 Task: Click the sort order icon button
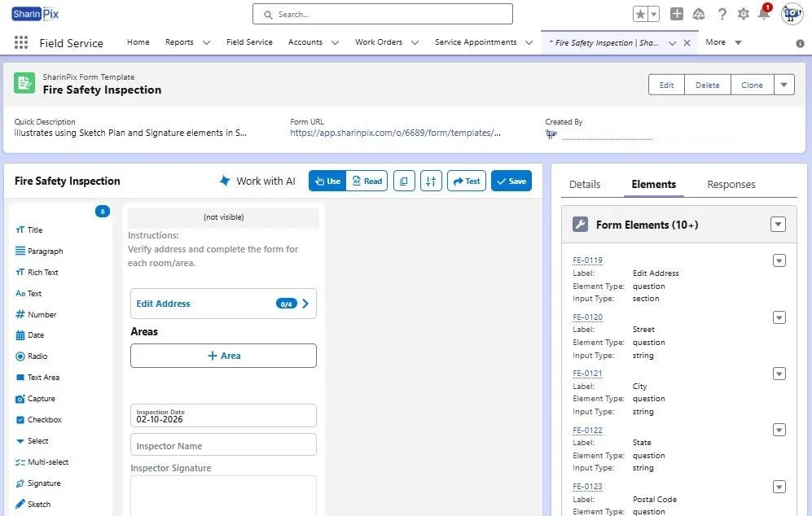(431, 181)
